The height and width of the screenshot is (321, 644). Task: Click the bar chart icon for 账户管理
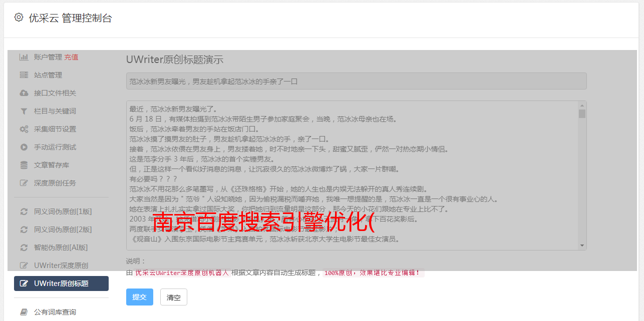(x=24, y=57)
